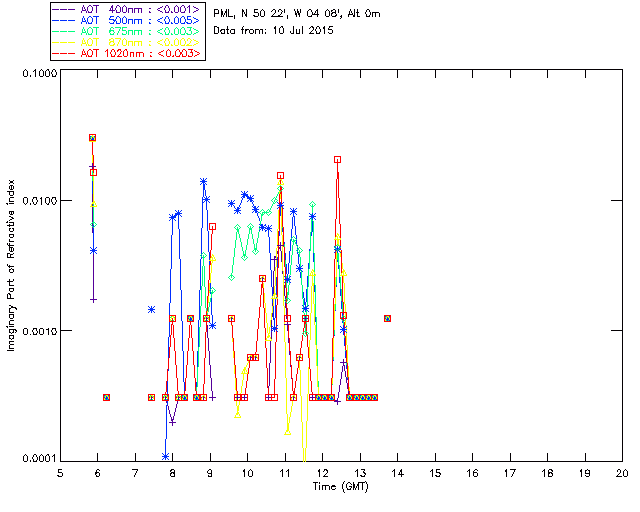
Task: Click the 0.0010 y-axis label
Action: 40,331
